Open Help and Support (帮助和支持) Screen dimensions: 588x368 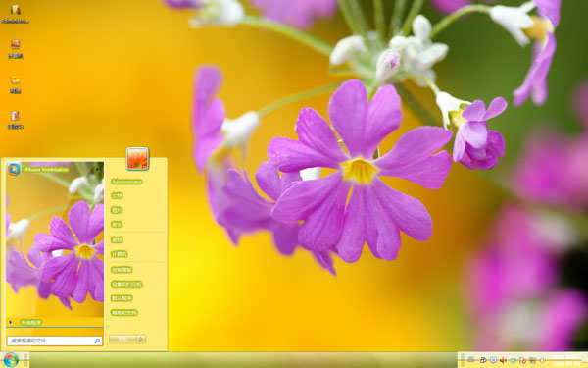(124, 312)
